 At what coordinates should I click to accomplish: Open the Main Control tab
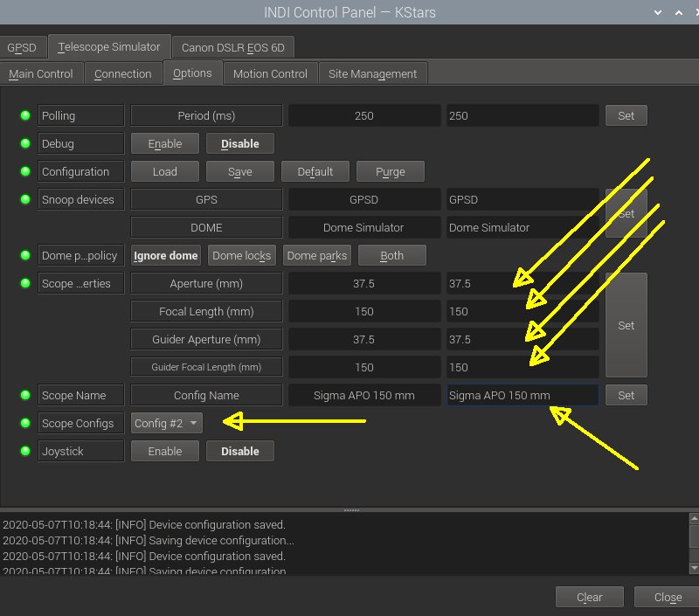pyautogui.click(x=40, y=73)
